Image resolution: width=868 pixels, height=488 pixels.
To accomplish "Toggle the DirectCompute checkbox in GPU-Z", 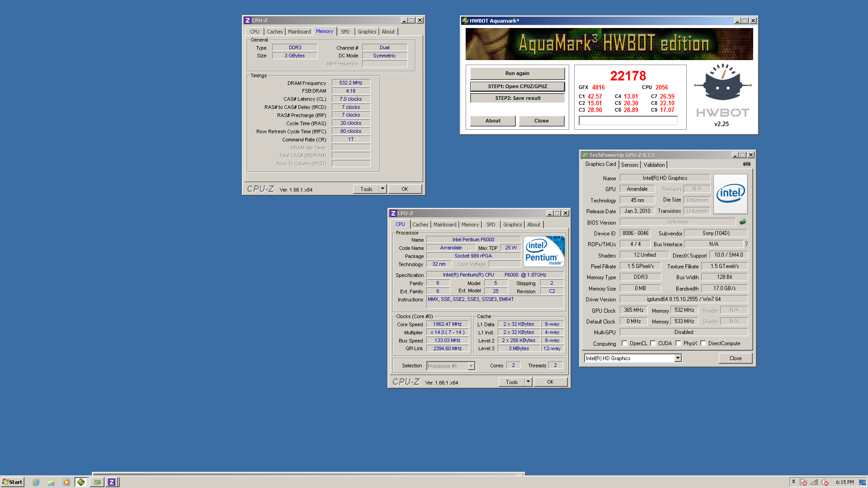I will [703, 343].
